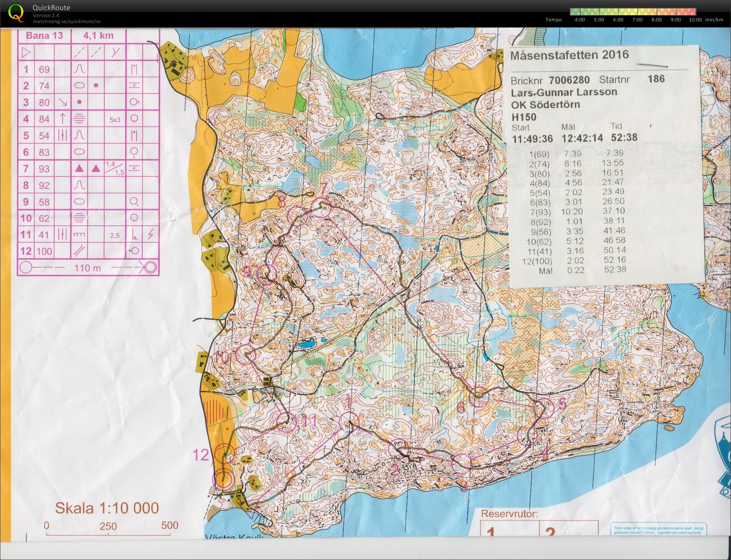The height and width of the screenshot is (560, 731).
Task: Click the class H150 text
Action: (524, 117)
